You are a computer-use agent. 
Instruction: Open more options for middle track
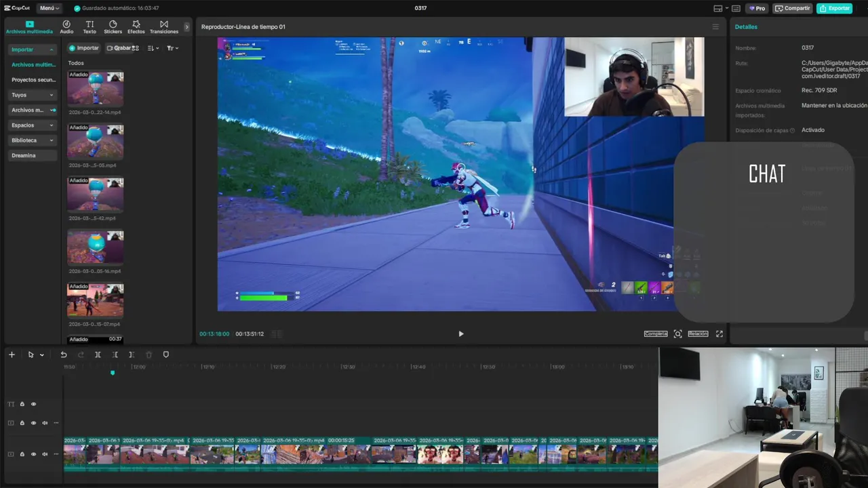tap(56, 423)
